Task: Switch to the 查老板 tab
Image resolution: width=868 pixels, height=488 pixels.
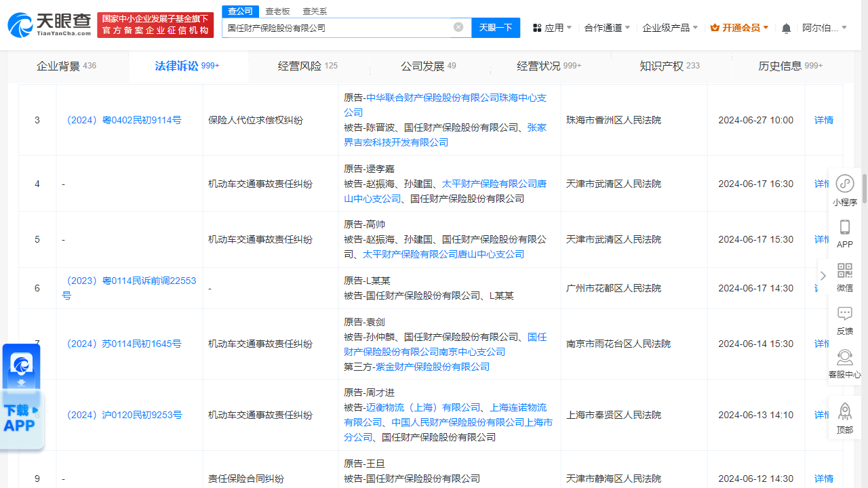Action: point(278,12)
